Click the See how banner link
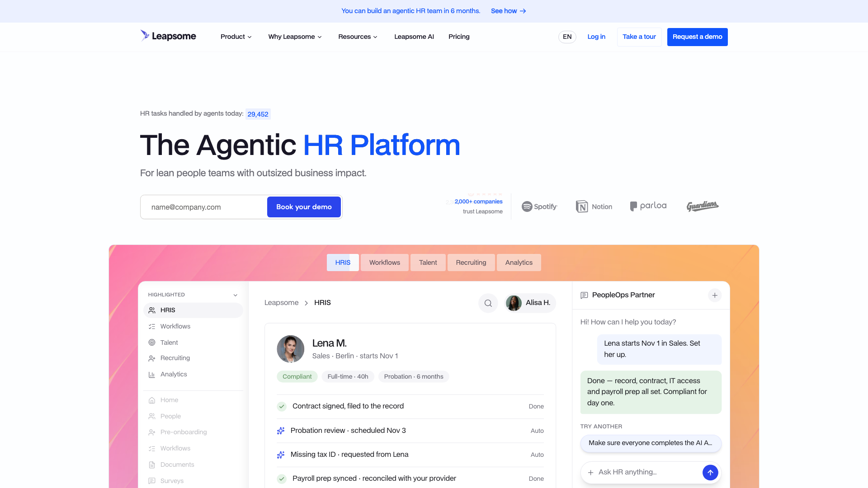Image resolution: width=868 pixels, height=488 pixels. click(x=509, y=11)
